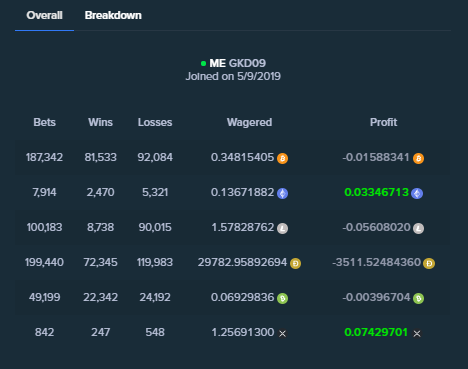468x369 pixels.
Task: Select the 90,015 losses cell
Action: point(155,227)
